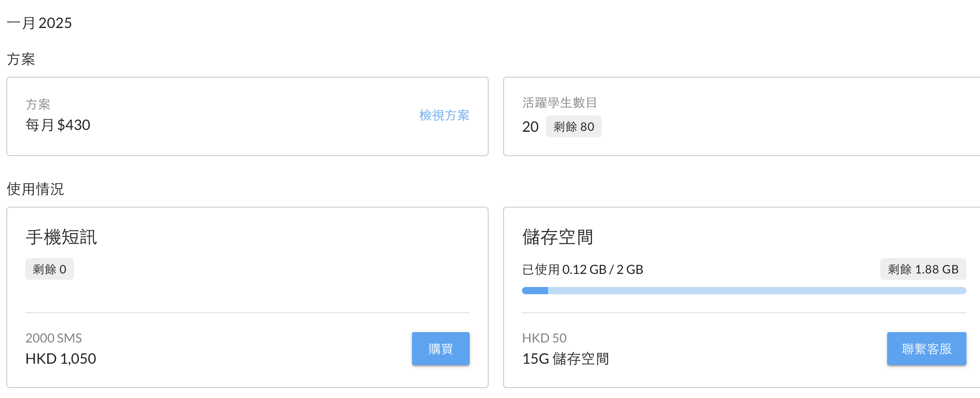The width and height of the screenshot is (980, 398).
Task: Click the HKD 1,050 price text
Action: [60, 359]
